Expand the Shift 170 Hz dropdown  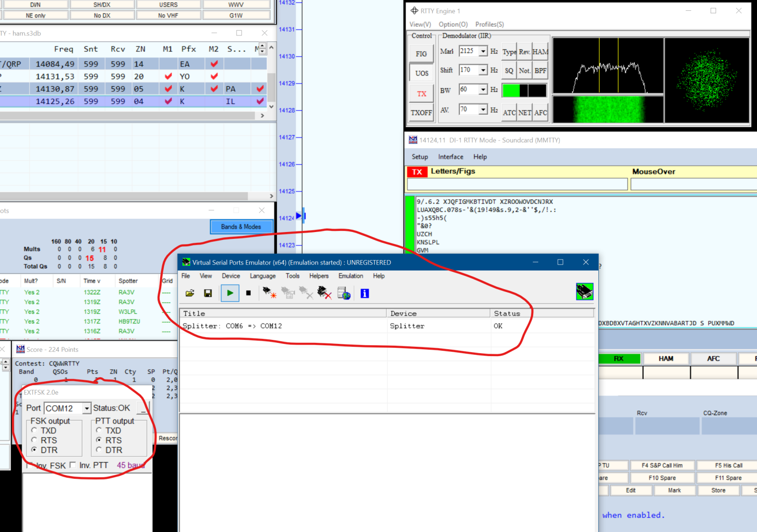[483, 70]
